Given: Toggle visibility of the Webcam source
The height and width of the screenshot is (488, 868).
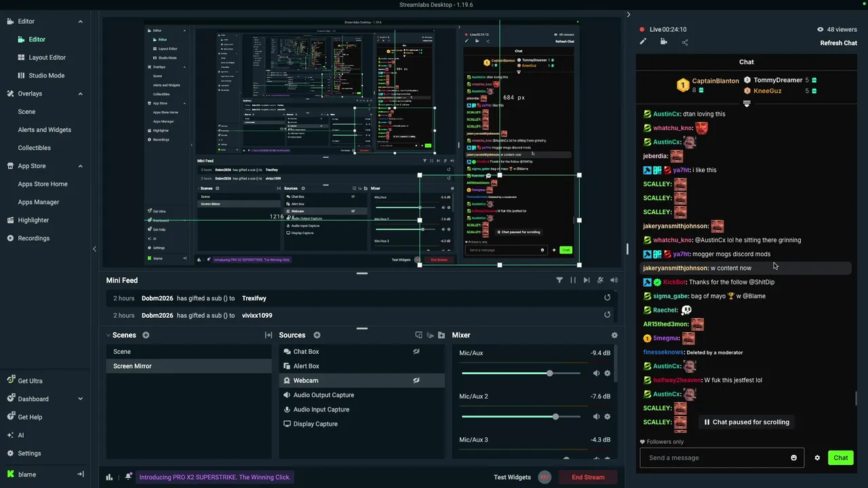Looking at the screenshot, I should (416, 380).
